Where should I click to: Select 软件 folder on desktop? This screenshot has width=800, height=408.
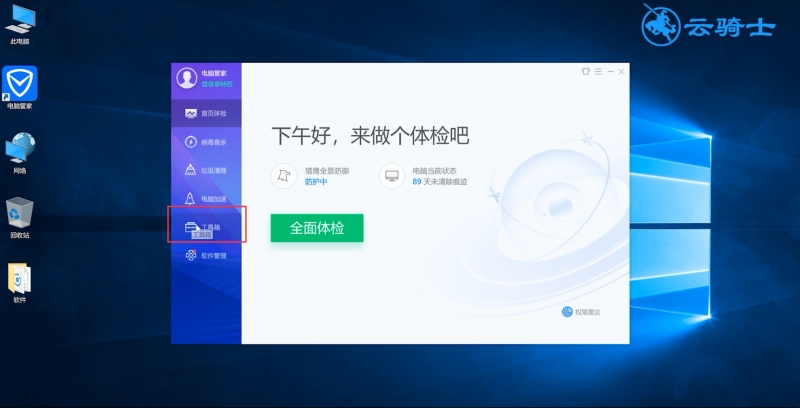[x=20, y=283]
